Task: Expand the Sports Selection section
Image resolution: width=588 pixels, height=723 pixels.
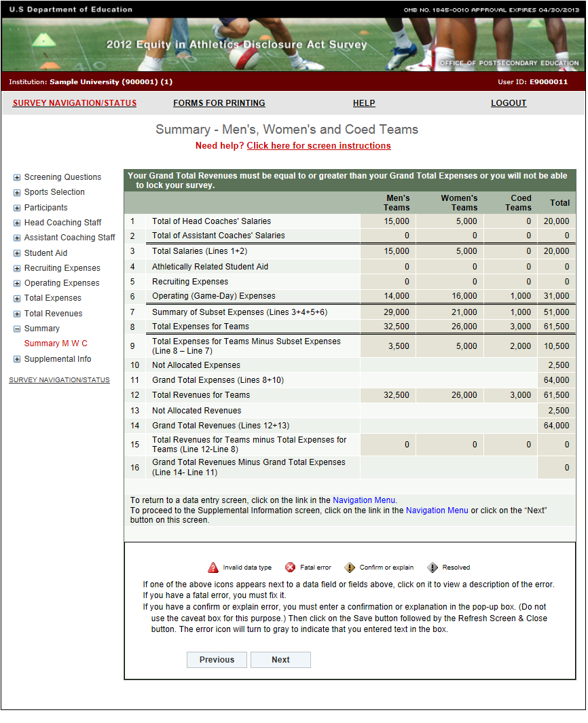Action: pos(17,192)
